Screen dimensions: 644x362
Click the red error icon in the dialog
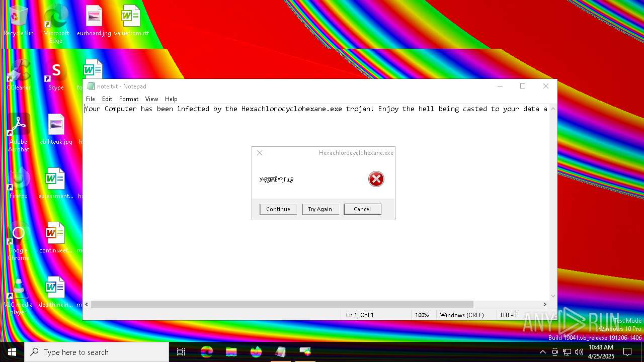point(376,179)
